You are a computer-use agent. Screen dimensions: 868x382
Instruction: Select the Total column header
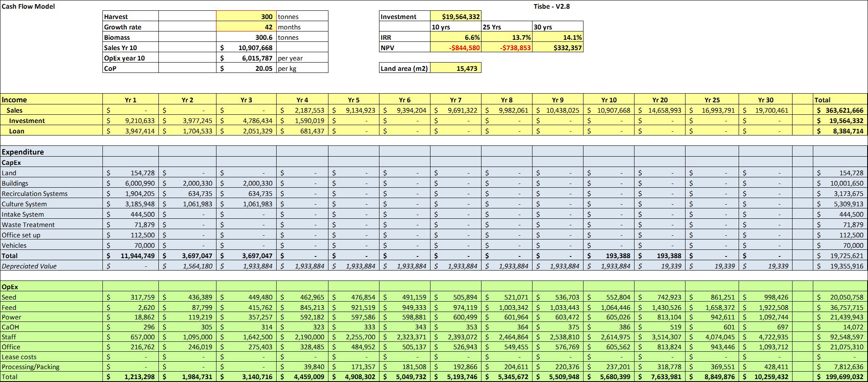840,99
